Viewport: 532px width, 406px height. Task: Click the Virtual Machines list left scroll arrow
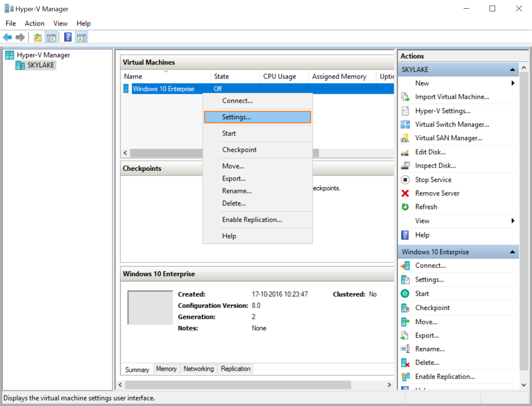pyautogui.click(x=125, y=153)
